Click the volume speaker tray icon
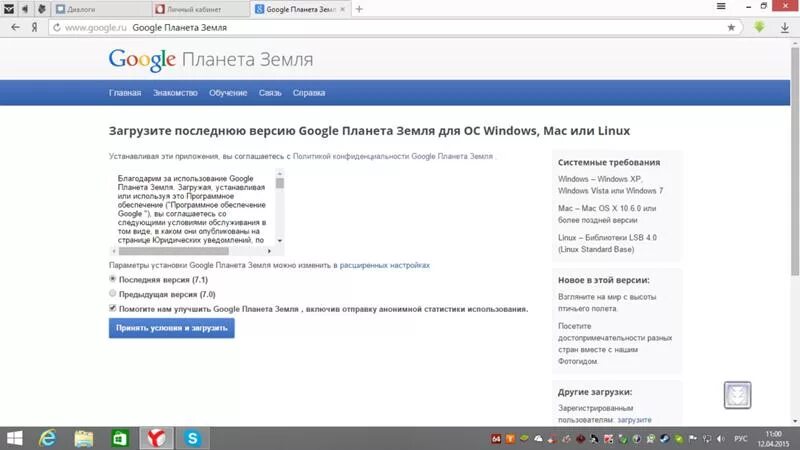 click(720, 439)
